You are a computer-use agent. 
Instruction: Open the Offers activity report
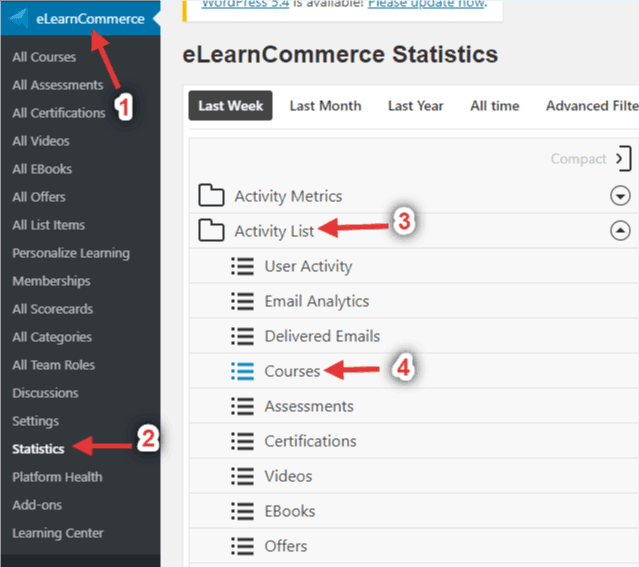click(x=286, y=546)
